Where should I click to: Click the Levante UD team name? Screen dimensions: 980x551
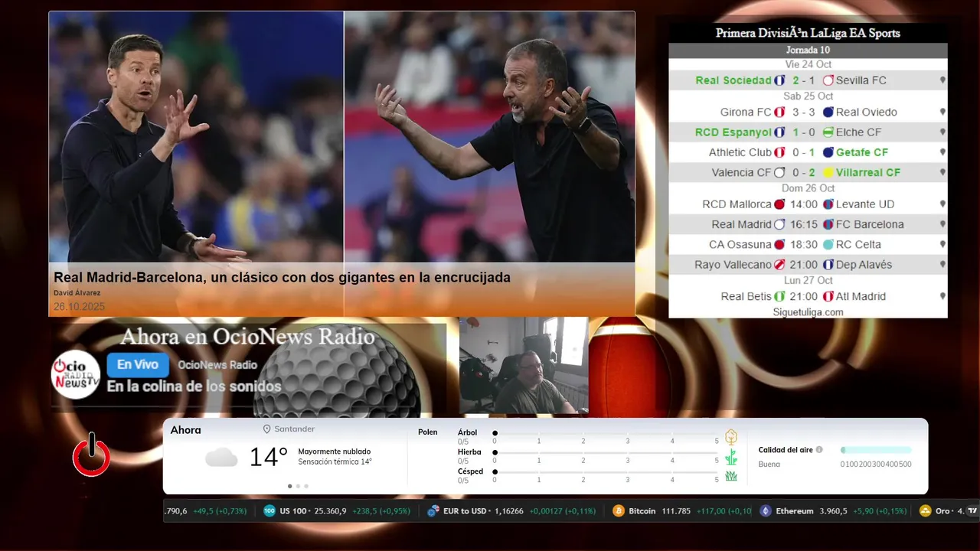pyautogui.click(x=865, y=204)
